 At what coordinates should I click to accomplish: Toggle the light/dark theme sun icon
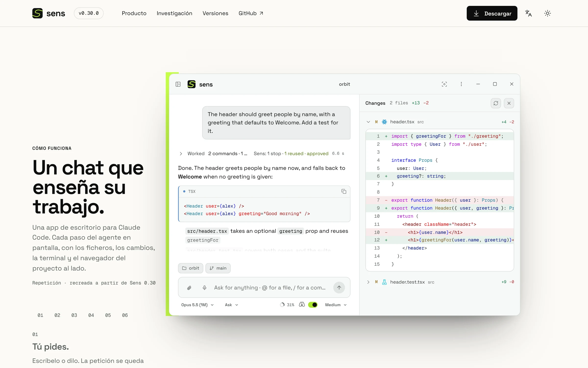pos(548,13)
